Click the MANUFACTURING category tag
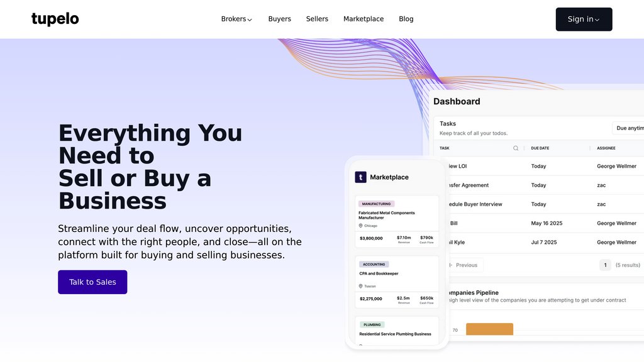This screenshot has width=644, height=362. coord(376,204)
